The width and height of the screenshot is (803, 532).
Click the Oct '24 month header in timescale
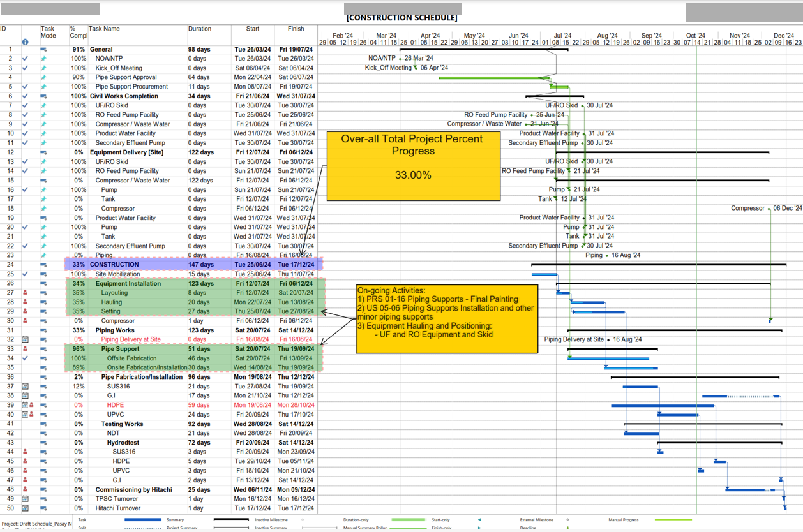(696, 36)
